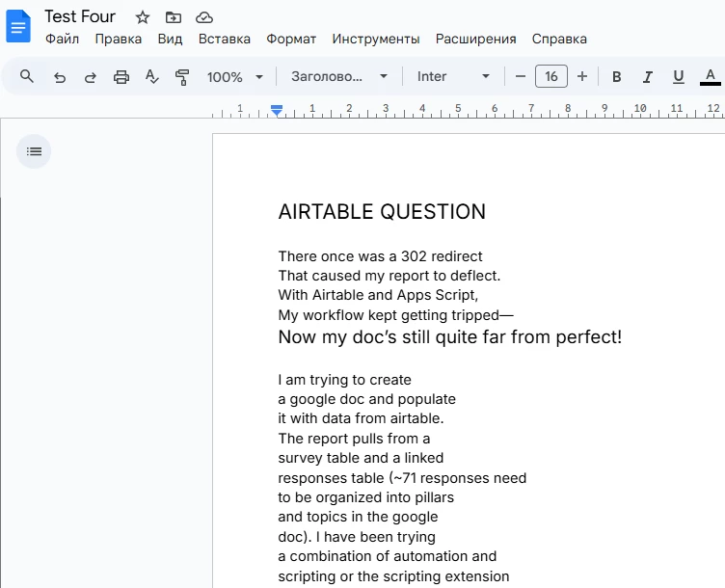The height and width of the screenshot is (588, 725).
Task: Check cloud save status icon
Action: (x=204, y=17)
